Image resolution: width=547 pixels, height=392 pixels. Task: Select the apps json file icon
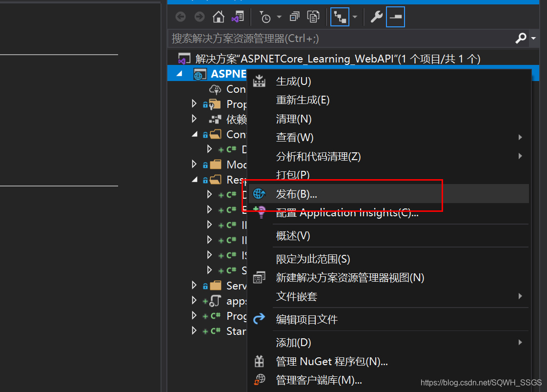point(215,301)
